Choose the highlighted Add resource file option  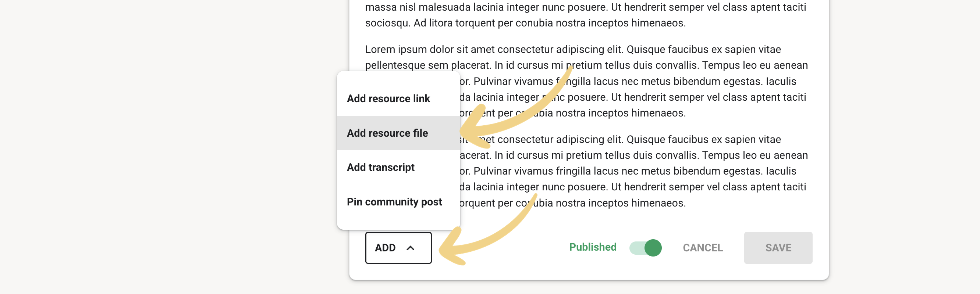click(x=398, y=133)
